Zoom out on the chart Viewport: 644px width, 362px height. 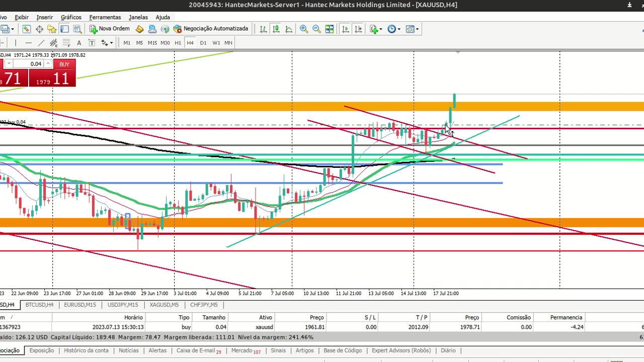(x=316, y=29)
